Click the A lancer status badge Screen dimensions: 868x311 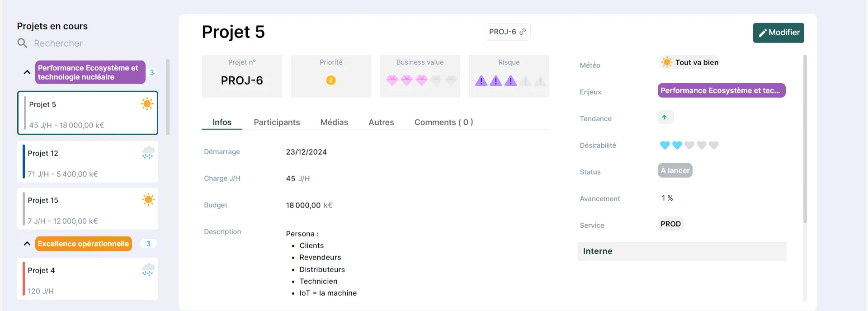tap(675, 171)
